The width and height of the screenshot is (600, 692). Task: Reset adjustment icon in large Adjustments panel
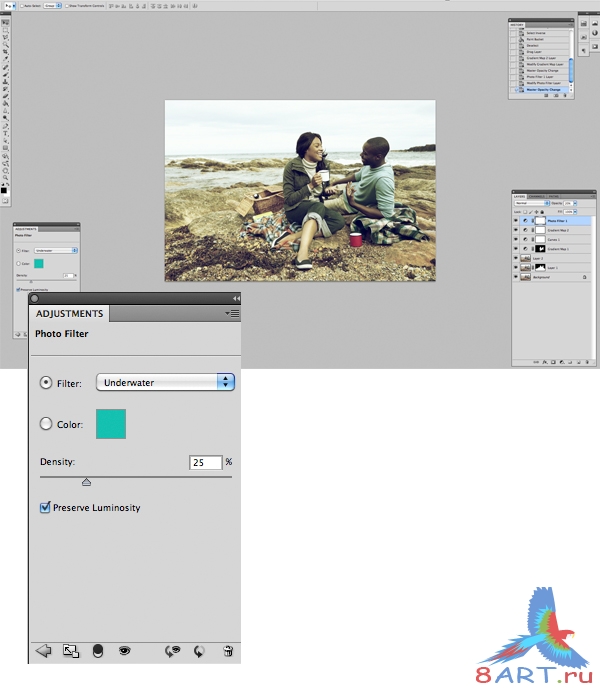pyautogui.click(x=199, y=651)
